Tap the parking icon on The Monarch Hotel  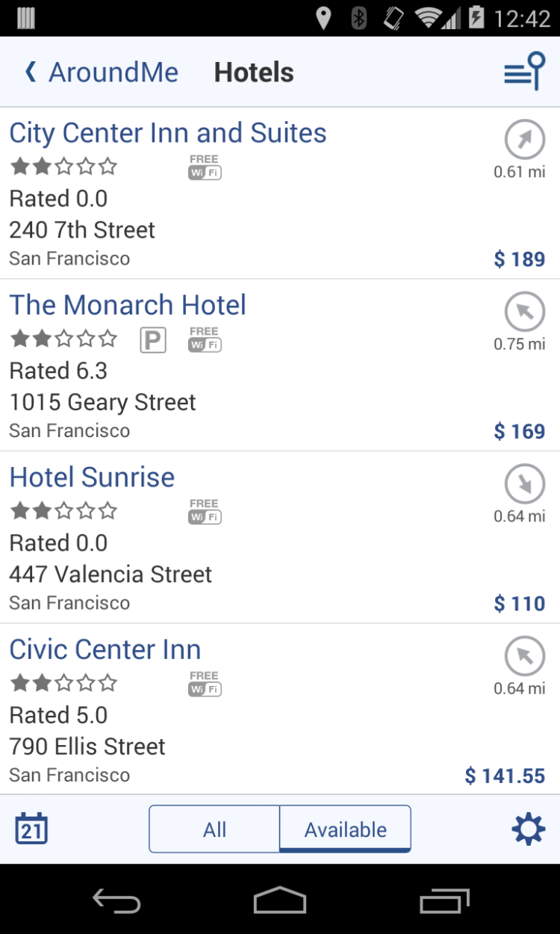coord(153,341)
